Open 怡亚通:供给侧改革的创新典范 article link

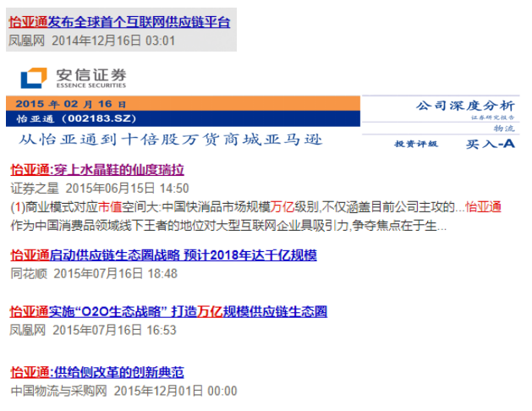[96, 372]
